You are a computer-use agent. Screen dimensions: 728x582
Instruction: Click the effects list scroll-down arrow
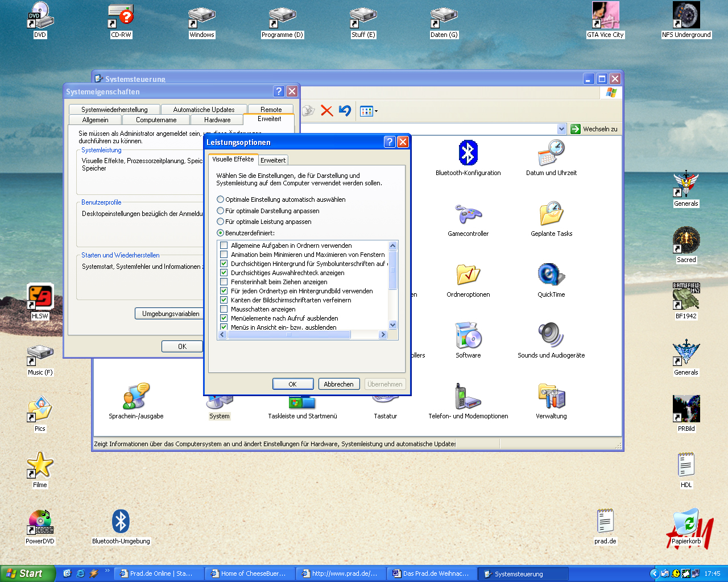pos(392,325)
